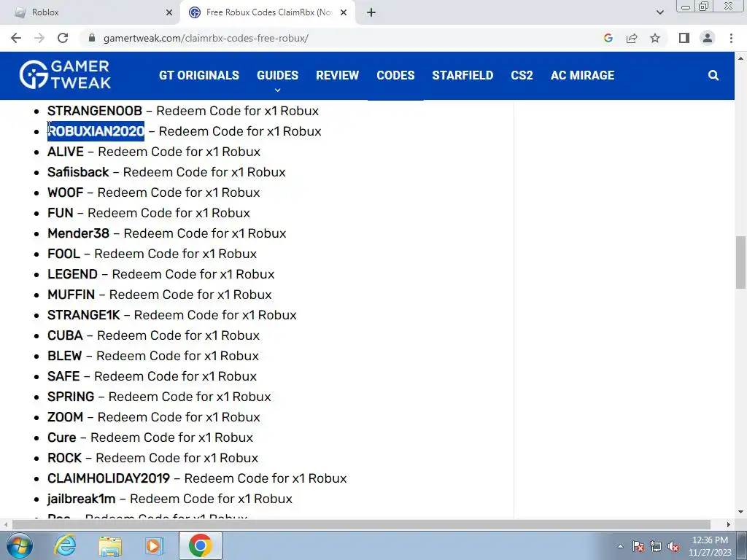This screenshot has height=560, width=747.
Task: Close the Free Robux Codes tab
Action: click(344, 12)
